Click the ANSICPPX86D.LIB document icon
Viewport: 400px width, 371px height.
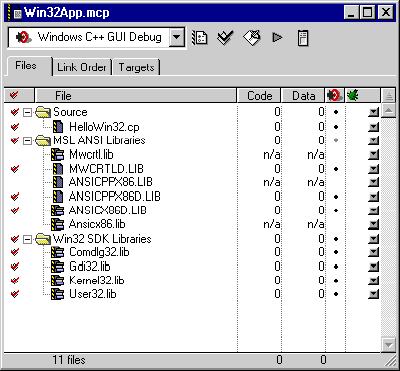click(58, 197)
